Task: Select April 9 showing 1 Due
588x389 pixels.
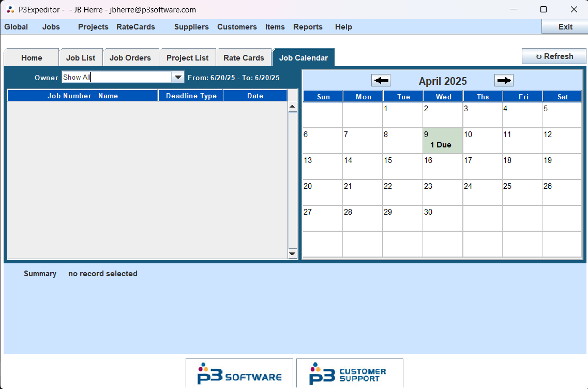Action: 443,141
